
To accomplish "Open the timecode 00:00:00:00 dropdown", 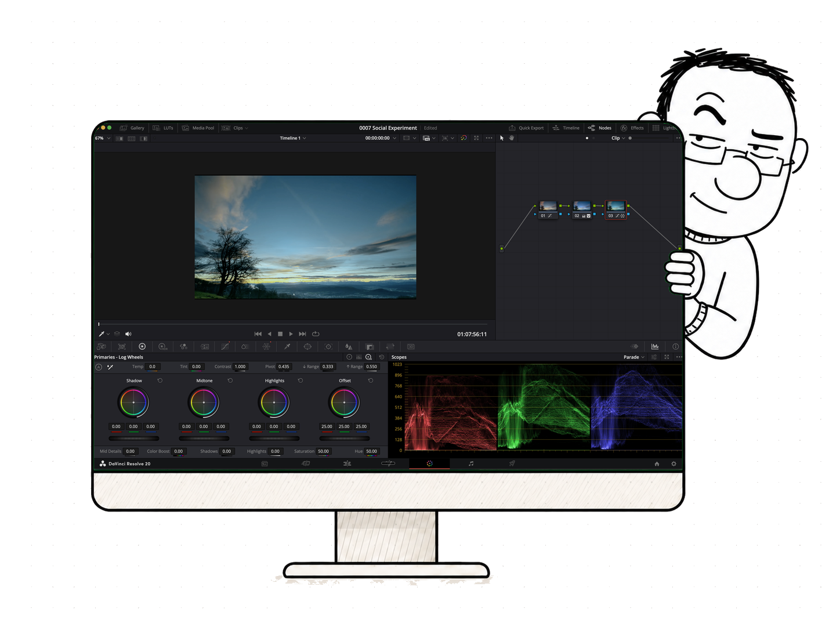I will (x=381, y=138).
